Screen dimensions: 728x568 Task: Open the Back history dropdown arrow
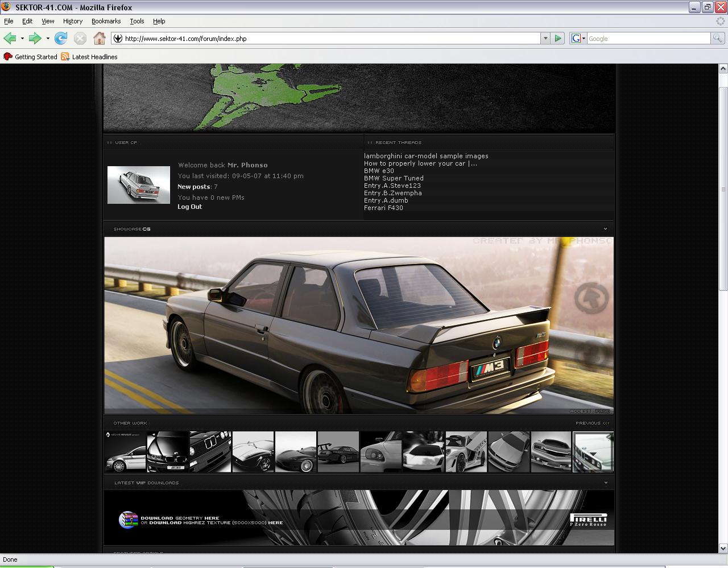(22, 39)
